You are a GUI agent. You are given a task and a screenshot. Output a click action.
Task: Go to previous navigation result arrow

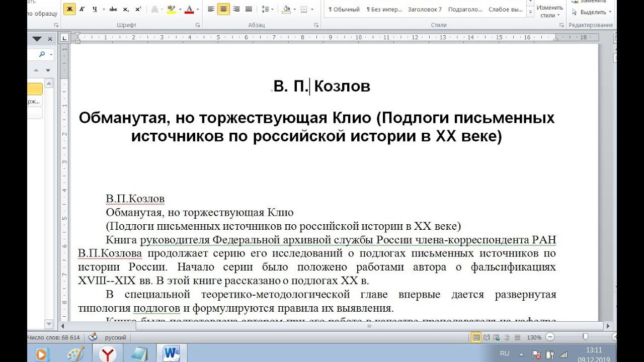click(37, 70)
